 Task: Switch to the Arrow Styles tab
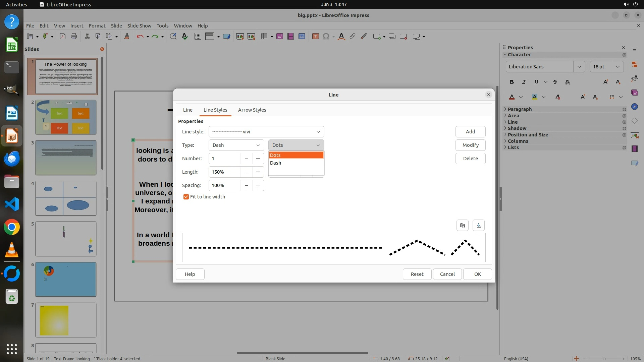(252, 110)
